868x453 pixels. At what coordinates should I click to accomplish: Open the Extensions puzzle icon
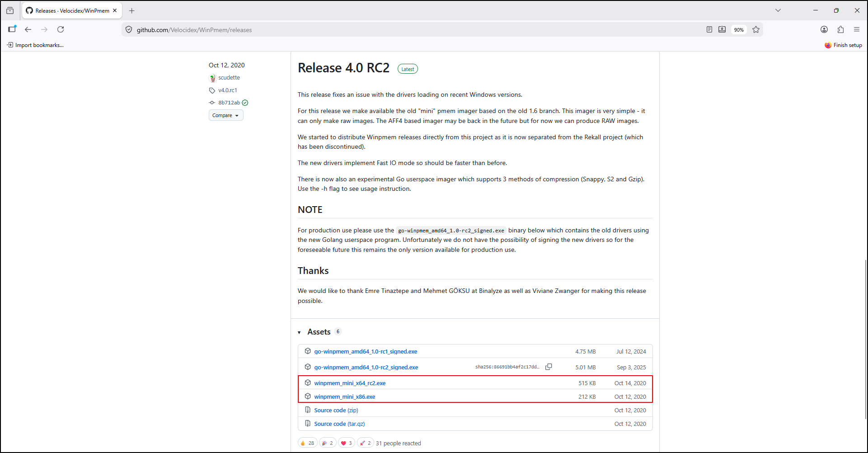point(840,29)
